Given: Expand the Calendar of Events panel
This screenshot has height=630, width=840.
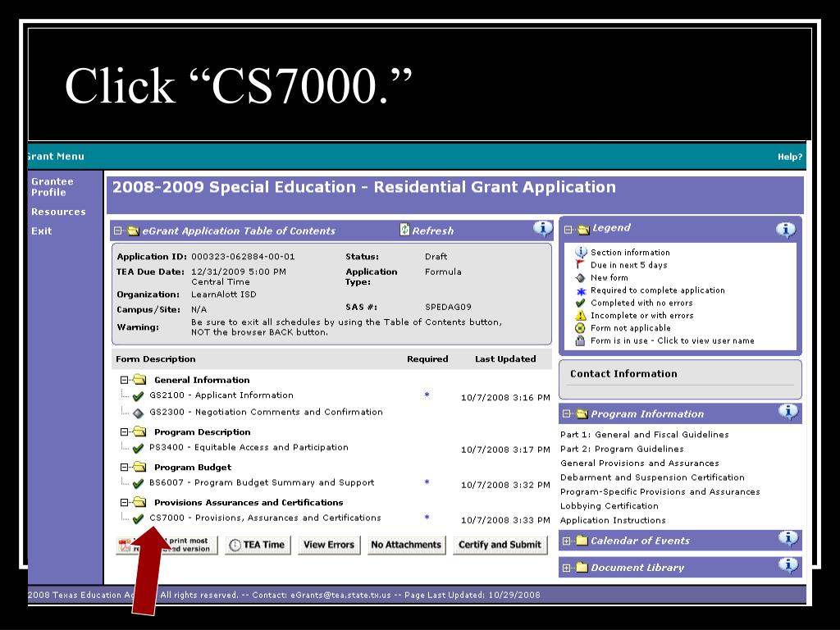Looking at the screenshot, I should pyautogui.click(x=566, y=541).
